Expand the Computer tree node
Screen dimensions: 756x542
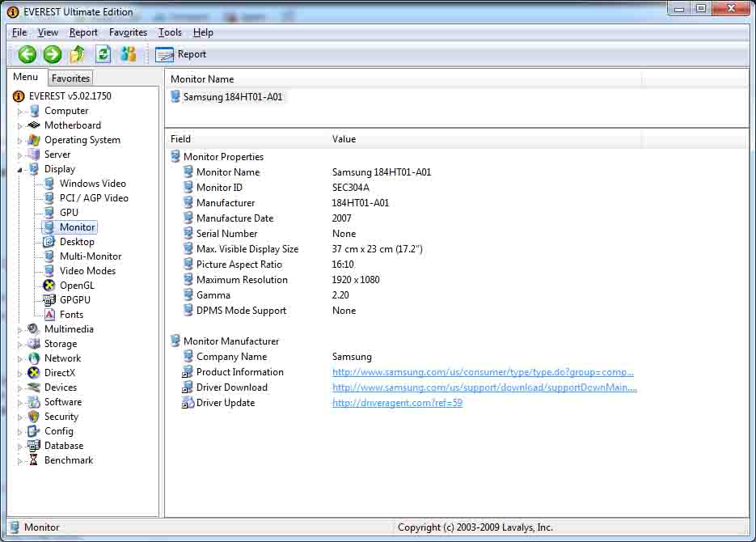pos(19,112)
